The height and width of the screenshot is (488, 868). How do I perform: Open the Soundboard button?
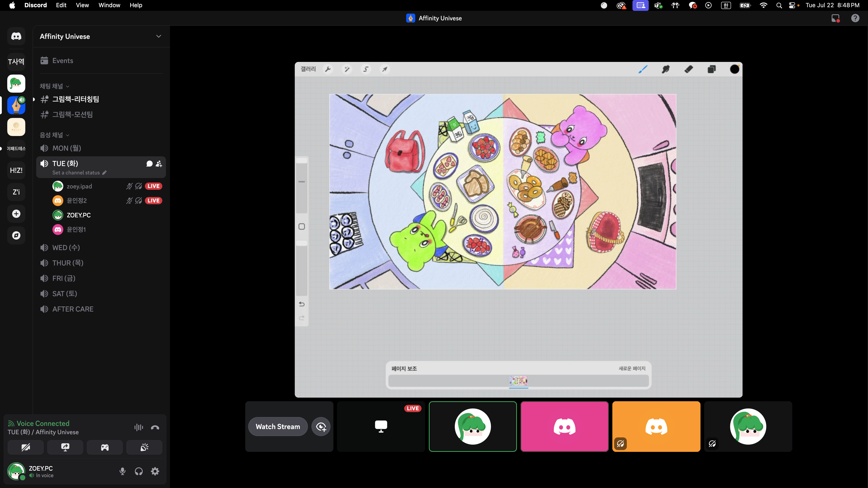click(x=144, y=447)
